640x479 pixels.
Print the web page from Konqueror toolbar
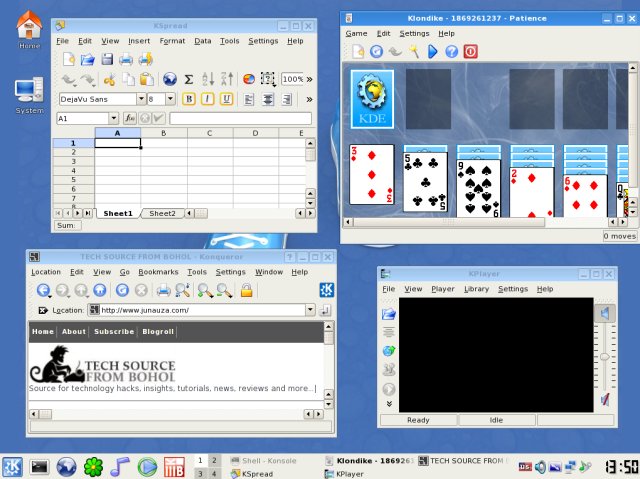(x=163, y=290)
